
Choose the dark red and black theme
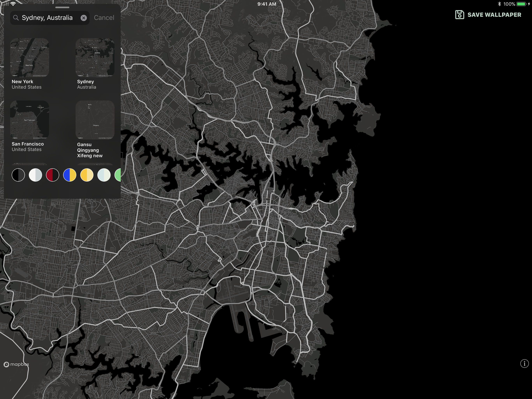52,175
